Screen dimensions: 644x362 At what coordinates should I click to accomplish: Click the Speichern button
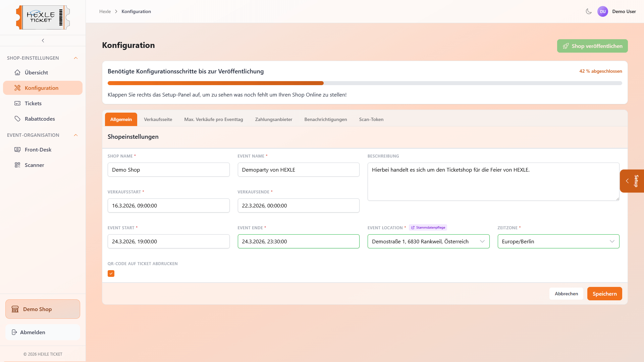coord(604,294)
